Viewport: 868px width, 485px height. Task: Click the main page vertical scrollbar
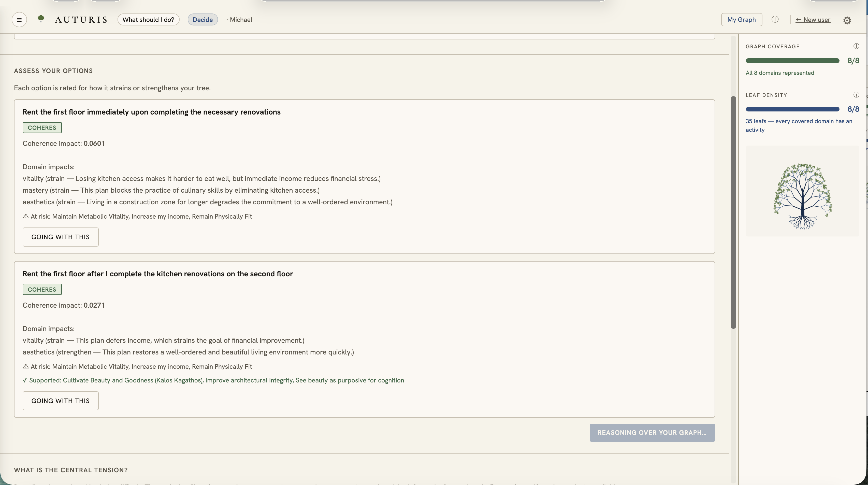tap(733, 212)
